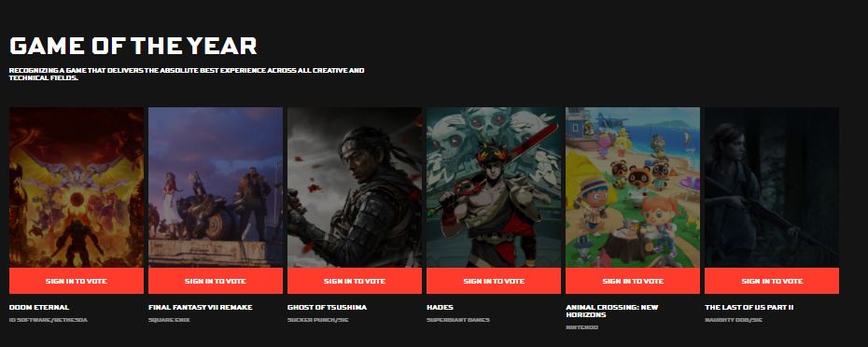Select the Final Fantasy VII Remake artwork
868x347 pixels.
pyautogui.click(x=216, y=187)
